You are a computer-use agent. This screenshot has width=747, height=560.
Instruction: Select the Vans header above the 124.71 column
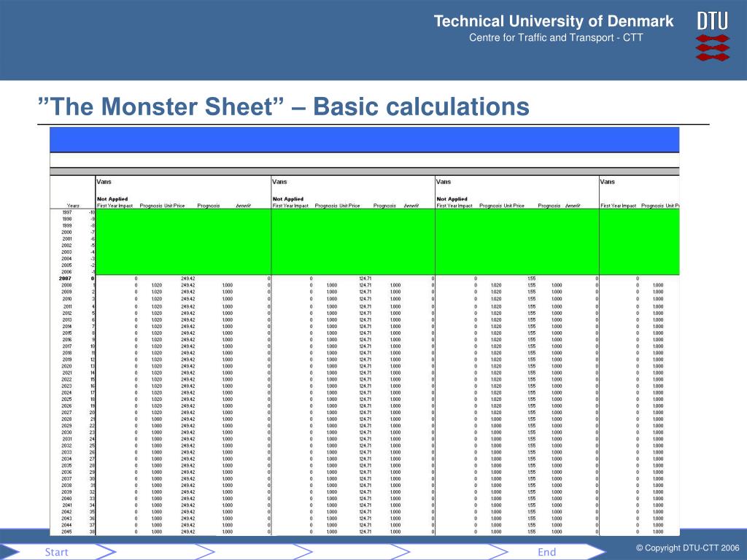coord(279,182)
